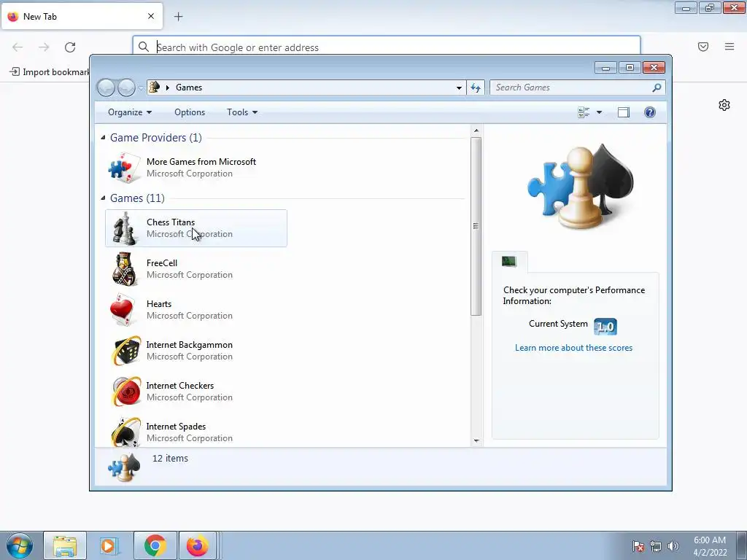Open the Firefox new tab settings gear
The image size is (747, 560).
coord(724,105)
